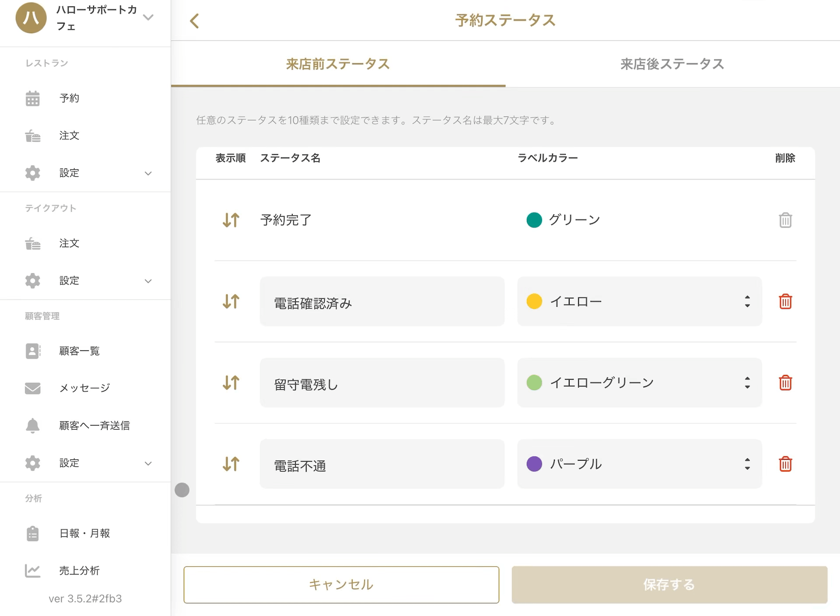Screen dimensions: 840x616
Task: Click the 電話不通 status name field
Action: coord(381,464)
